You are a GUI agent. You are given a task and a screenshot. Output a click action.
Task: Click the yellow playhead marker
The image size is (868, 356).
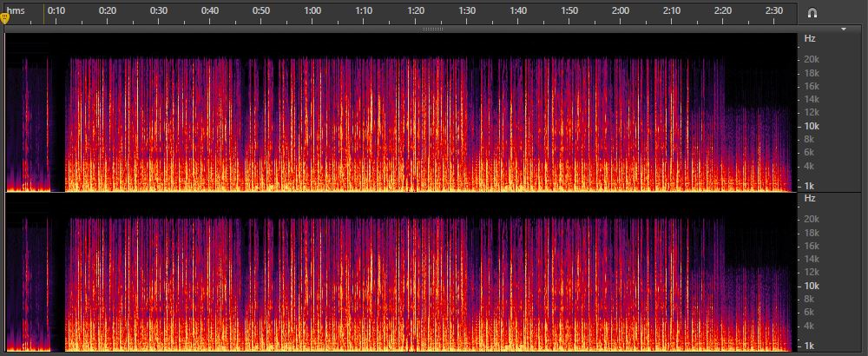coord(4,17)
